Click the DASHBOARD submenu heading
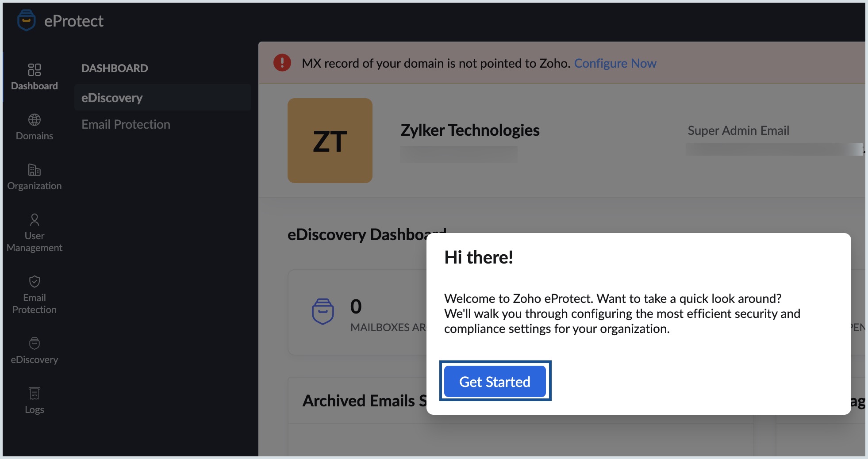The height and width of the screenshot is (459, 868). [115, 68]
